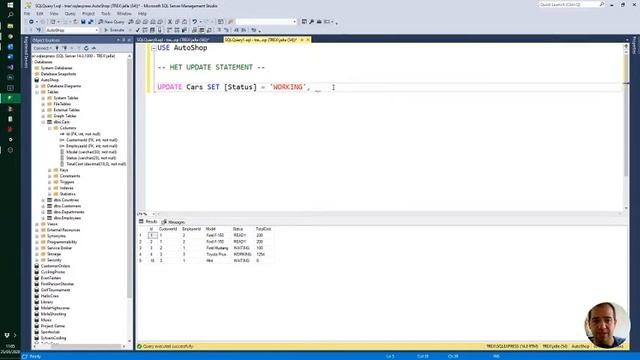Click the Save All toolbar icon
The width and height of the screenshot is (640, 360).
tap(91, 22)
